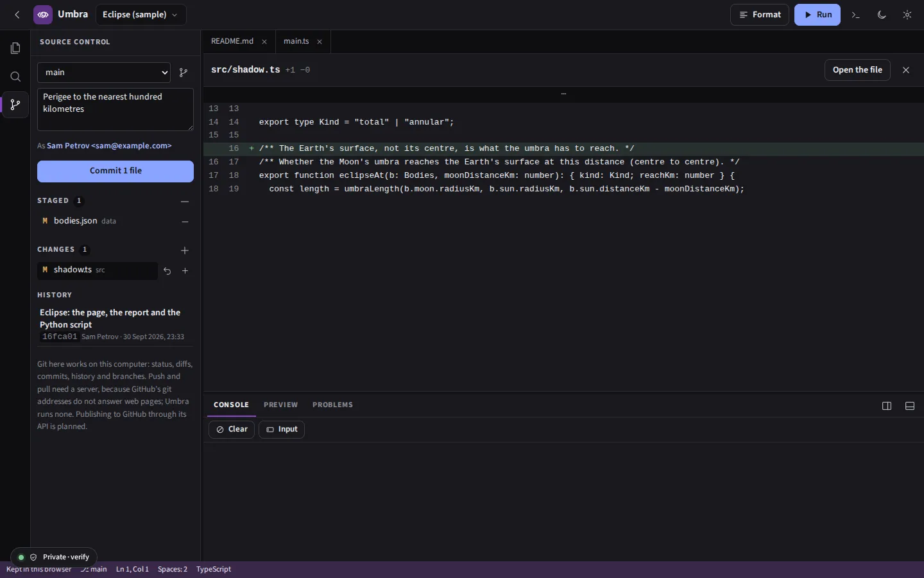Screen dimensions: 924x578
Task: Stage all changes with plus icon
Action: (x=185, y=250)
